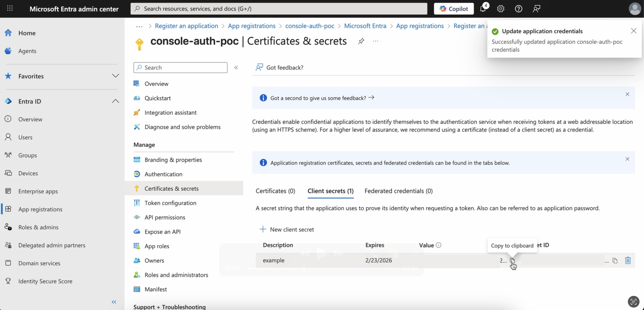The height and width of the screenshot is (310, 644).
Task: Collapse the left navigation sidebar
Action: (x=114, y=302)
